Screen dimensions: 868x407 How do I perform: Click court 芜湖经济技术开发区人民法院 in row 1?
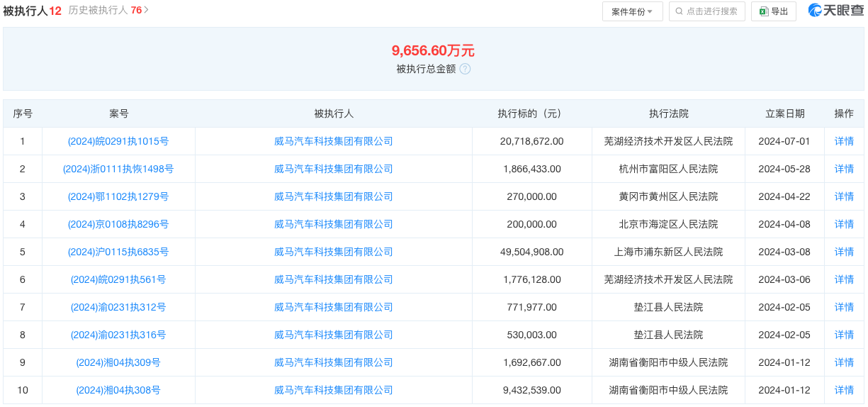668,141
